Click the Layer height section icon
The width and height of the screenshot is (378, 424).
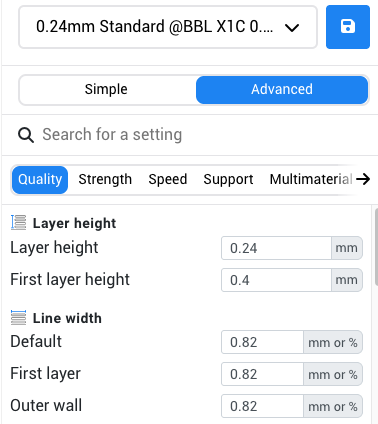coord(18,223)
